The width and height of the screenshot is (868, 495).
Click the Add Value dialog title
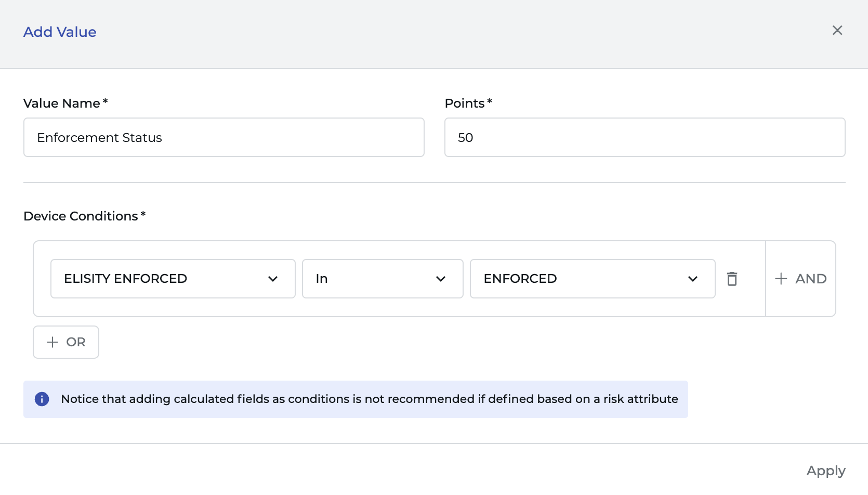(x=60, y=32)
